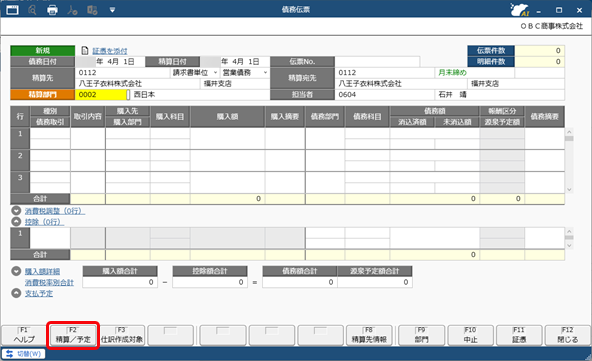The width and height of the screenshot is (592, 361).
Task: Open the 消費税率別合計 link
Action: tap(49, 282)
